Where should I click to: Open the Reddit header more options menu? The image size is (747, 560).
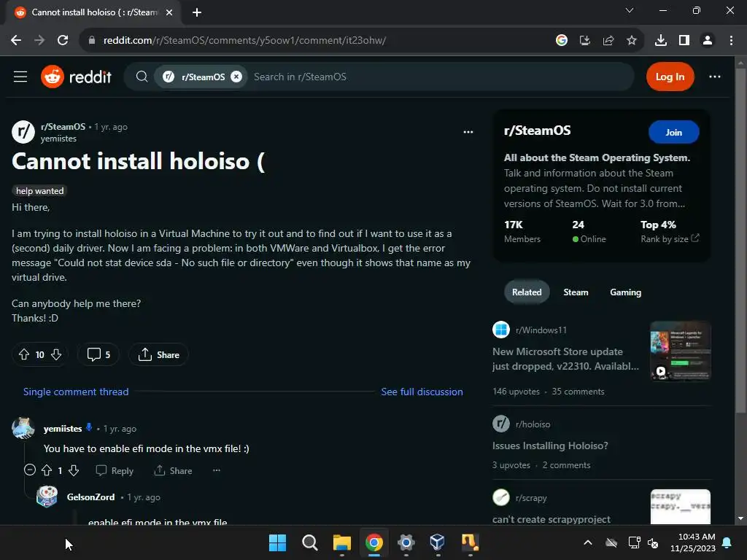[x=715, y=77]
